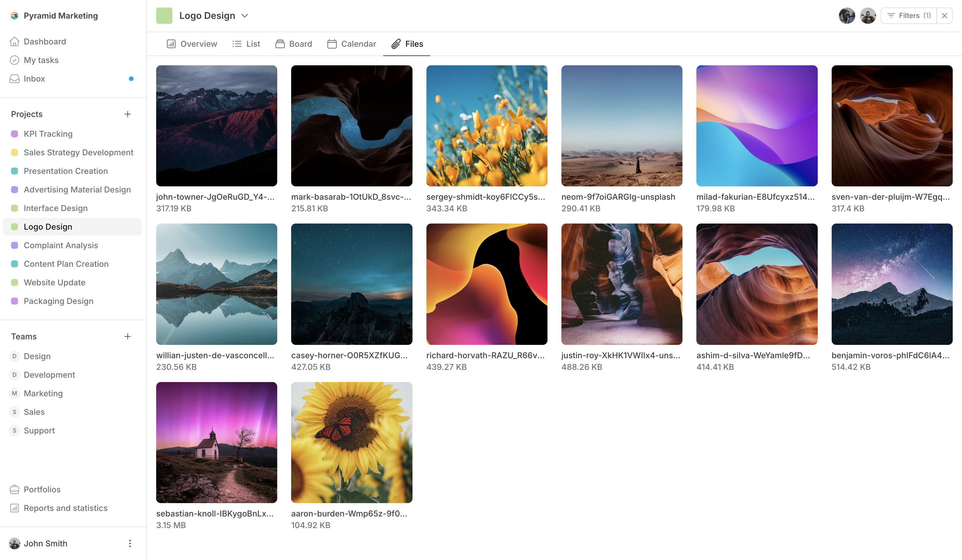Screen dimensions: 962x560
Task: Expand the Logo Design project dropdown chevron
Action: [x=245, y=16]
